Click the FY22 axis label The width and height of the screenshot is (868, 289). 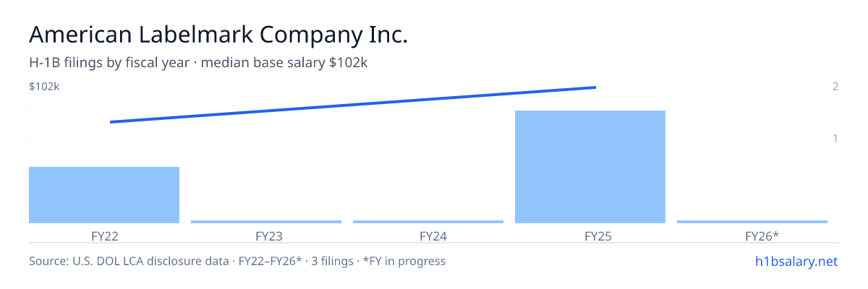[x=104, y=236]
